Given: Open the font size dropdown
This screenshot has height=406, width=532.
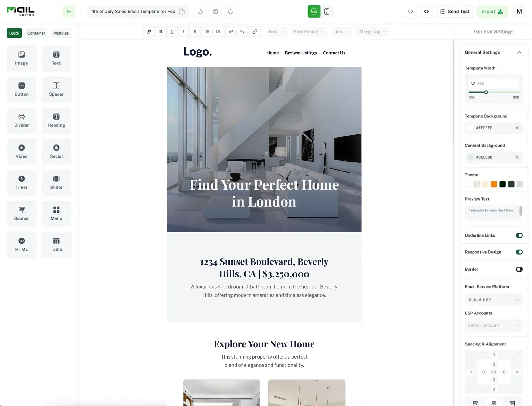Looking at the screenshot, I should pos(276,32).
